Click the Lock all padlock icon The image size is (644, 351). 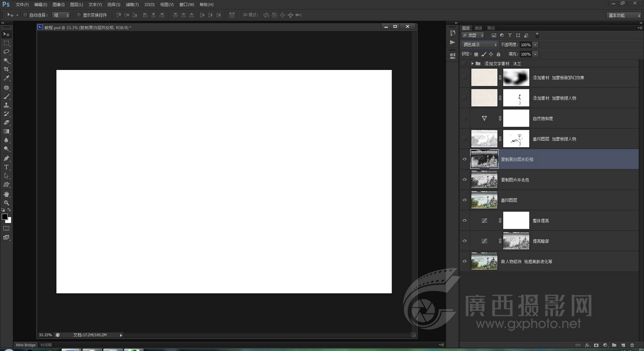point(498,54)
